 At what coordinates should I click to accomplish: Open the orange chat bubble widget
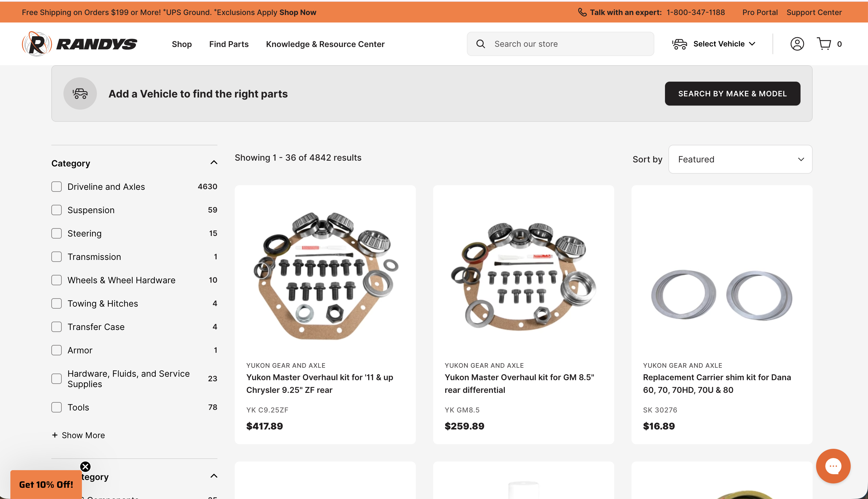[833, 466]
